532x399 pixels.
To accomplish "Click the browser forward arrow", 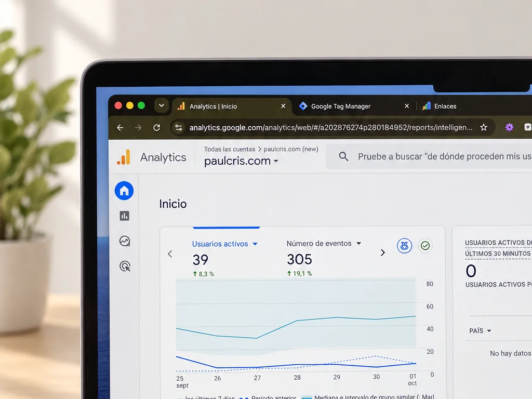I will pyautogui.click(x=138, y=128).
